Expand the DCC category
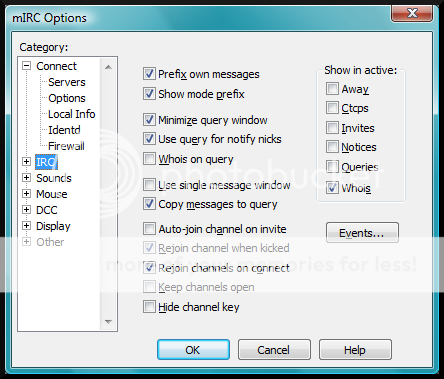This screenshot has width=444, height=379. tap(26, 210)
